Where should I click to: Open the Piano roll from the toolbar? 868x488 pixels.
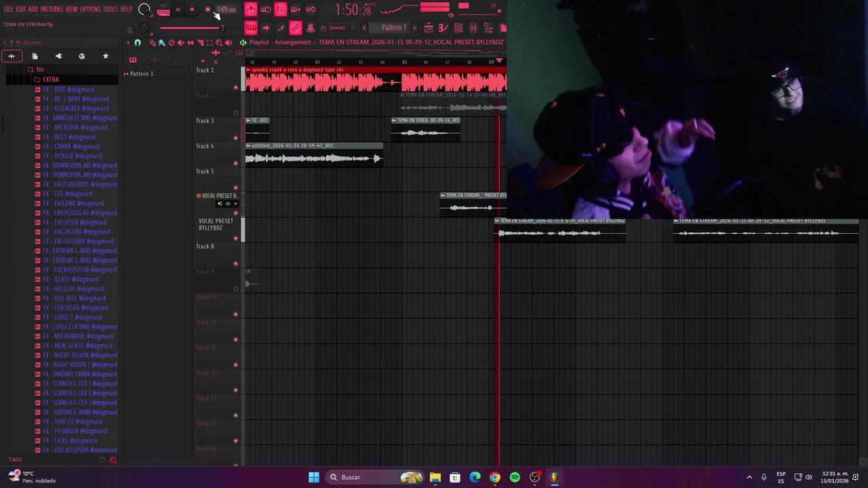[443, 27]
